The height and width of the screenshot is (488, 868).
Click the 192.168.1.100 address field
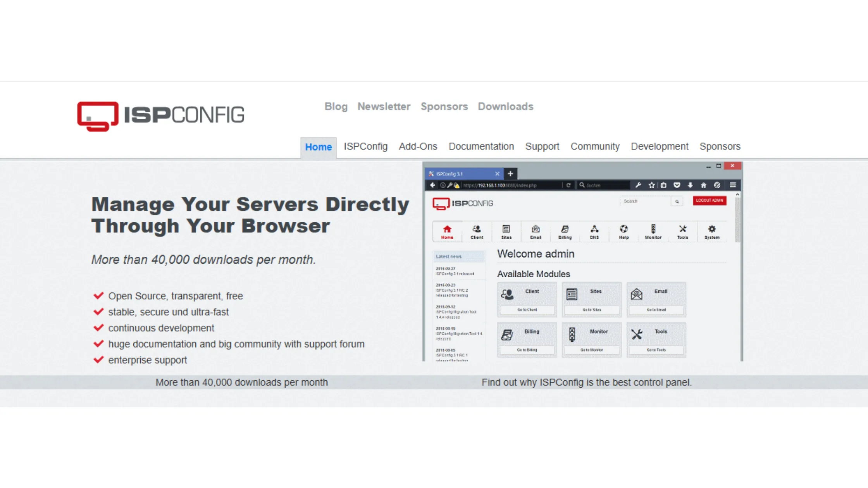[x=511, y=186]
